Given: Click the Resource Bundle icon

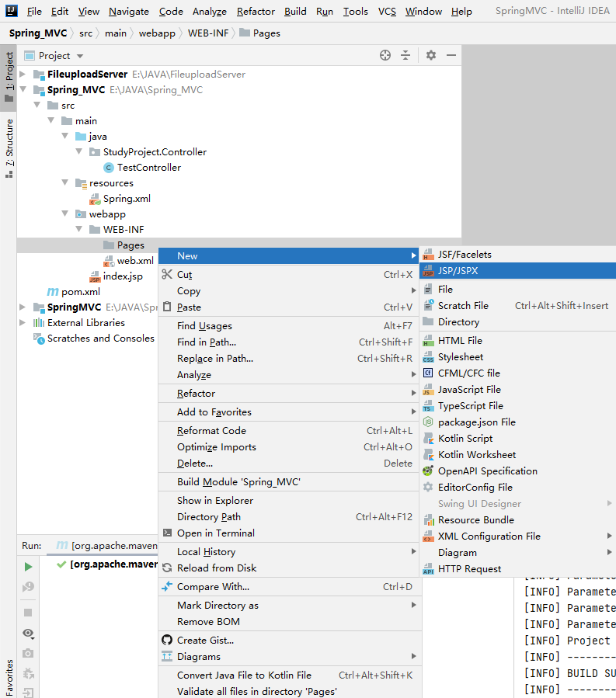Looking at the screenshot, I should pyautogui.click(x=428, y=520).
